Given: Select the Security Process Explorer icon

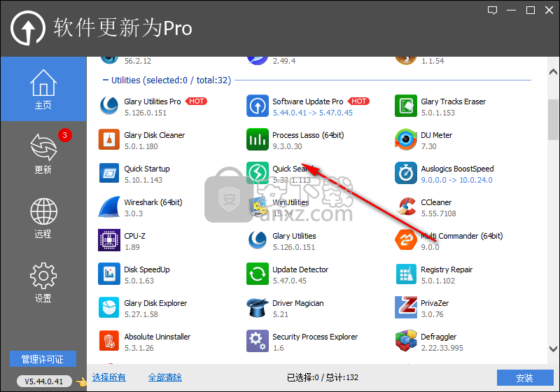Looking at the screenshot, I should tap(258, 341).
